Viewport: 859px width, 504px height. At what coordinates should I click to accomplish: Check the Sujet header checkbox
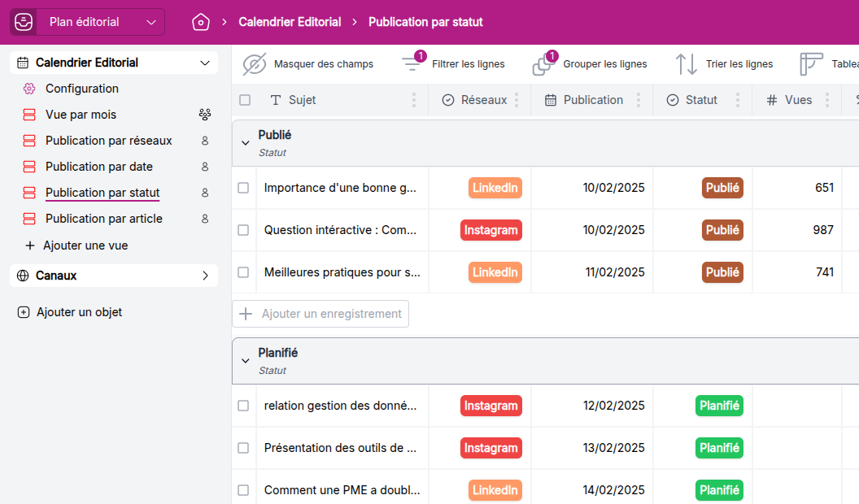point(243,99)
